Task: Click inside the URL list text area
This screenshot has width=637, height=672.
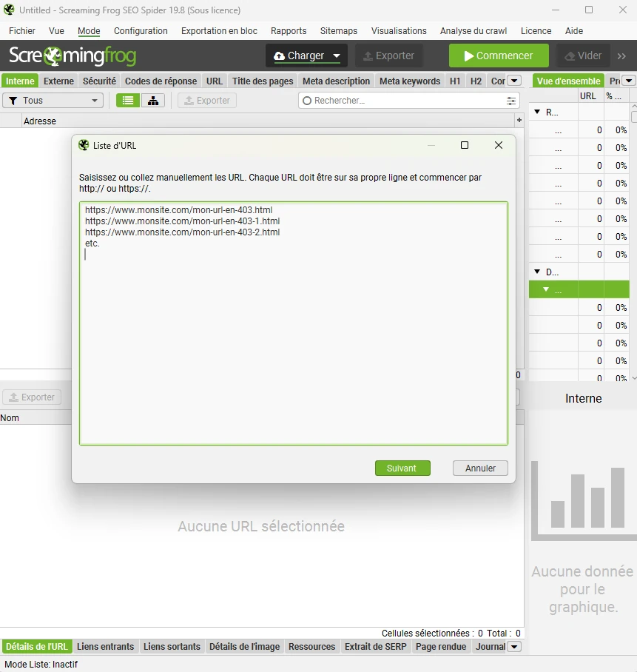Action: pos(294,323)
